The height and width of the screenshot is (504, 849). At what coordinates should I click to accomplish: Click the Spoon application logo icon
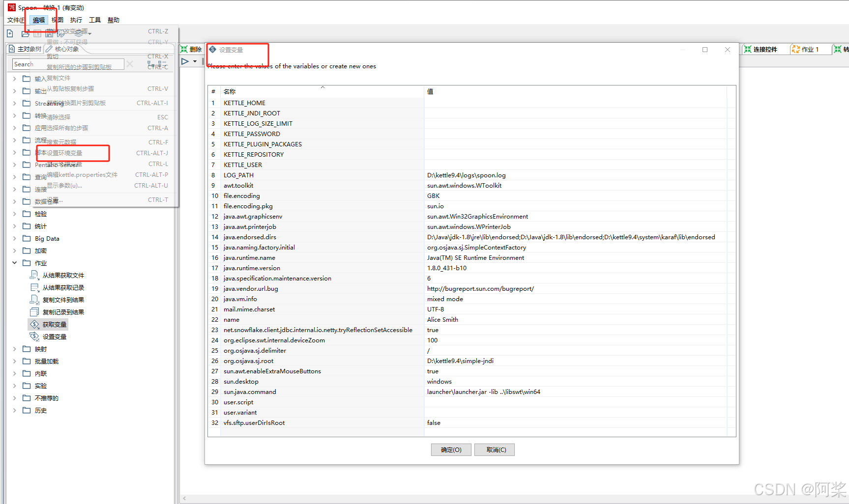click(x=12, y=7)
